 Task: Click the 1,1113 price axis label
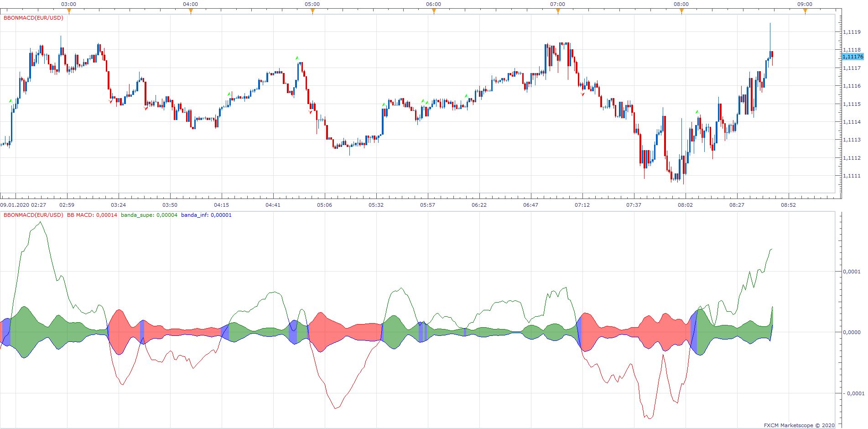point(852,140)
